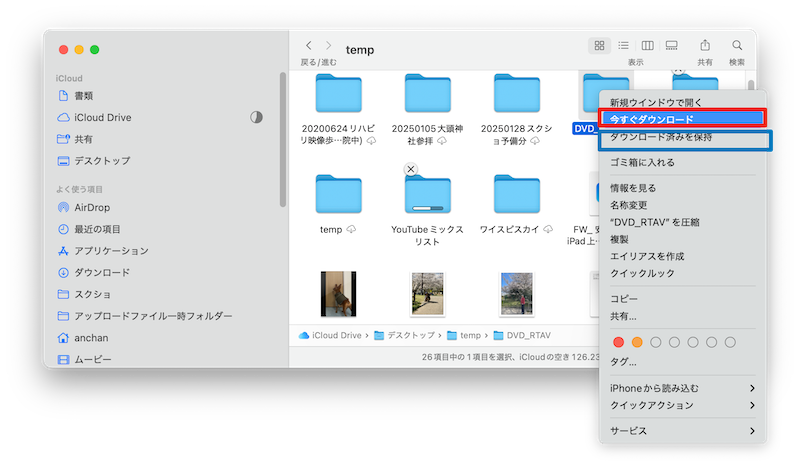
Task: Switch to list view
Action: [623, 45]
